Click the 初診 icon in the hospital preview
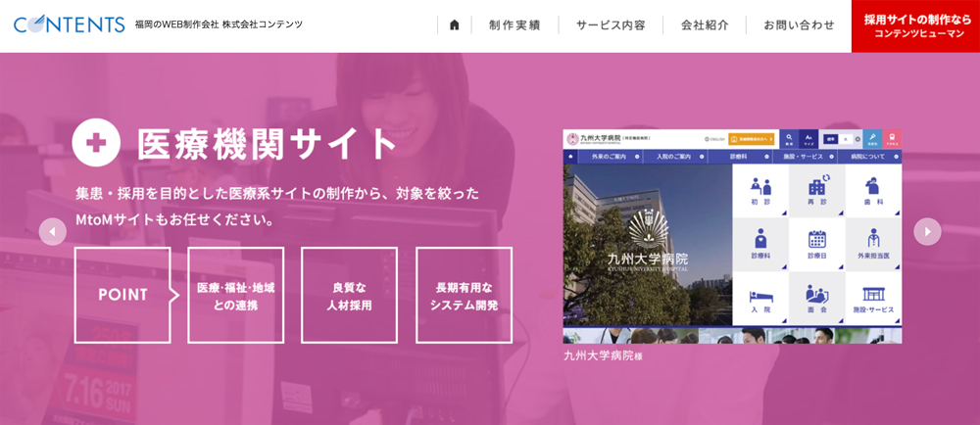The width and height of the screenshot is (980, 425). coord(760,189)
